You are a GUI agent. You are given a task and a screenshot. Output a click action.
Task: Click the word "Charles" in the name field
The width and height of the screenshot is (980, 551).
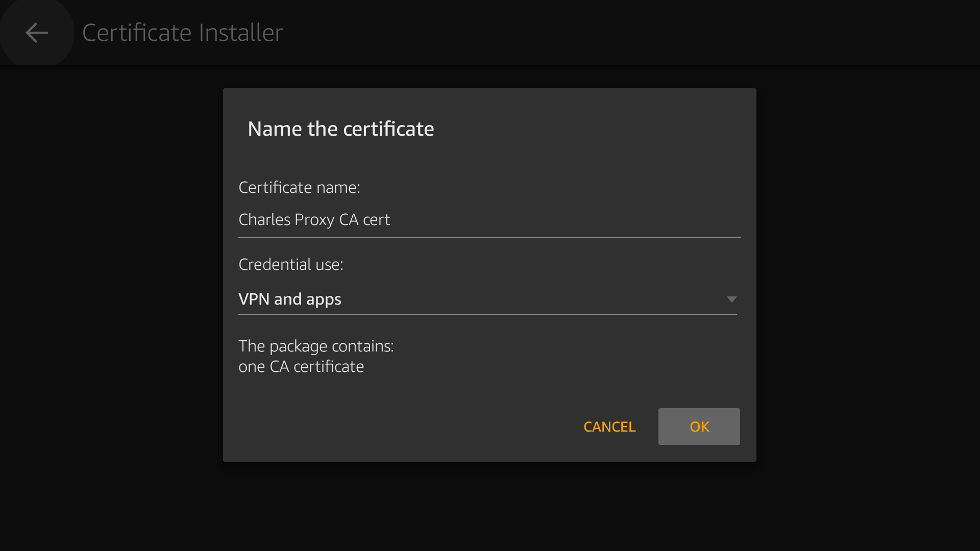point(264,220)
